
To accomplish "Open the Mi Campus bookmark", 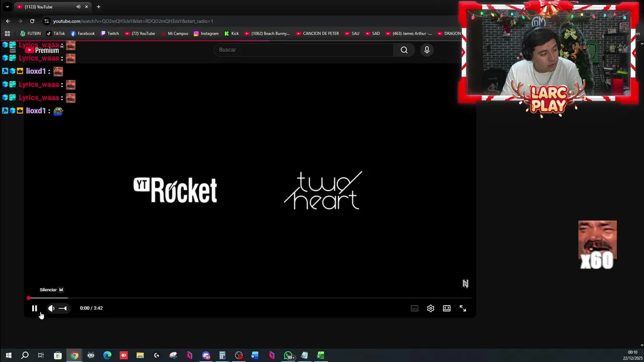I will point(175,34).
